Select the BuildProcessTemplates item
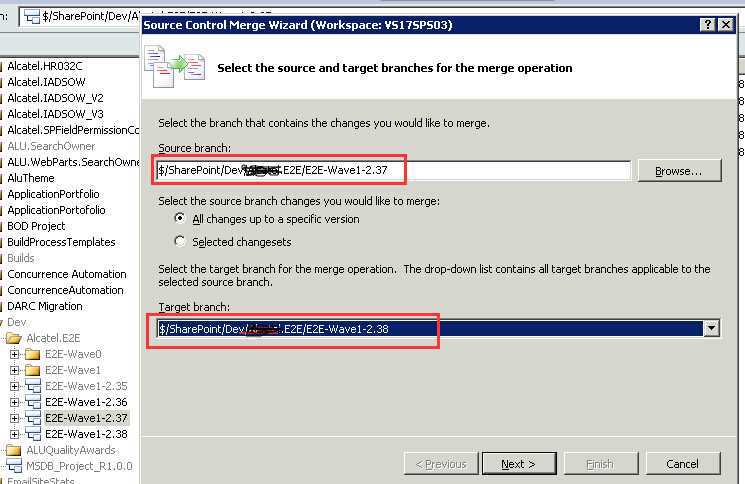Screen dimensions: 745x484 click(61, 242)
